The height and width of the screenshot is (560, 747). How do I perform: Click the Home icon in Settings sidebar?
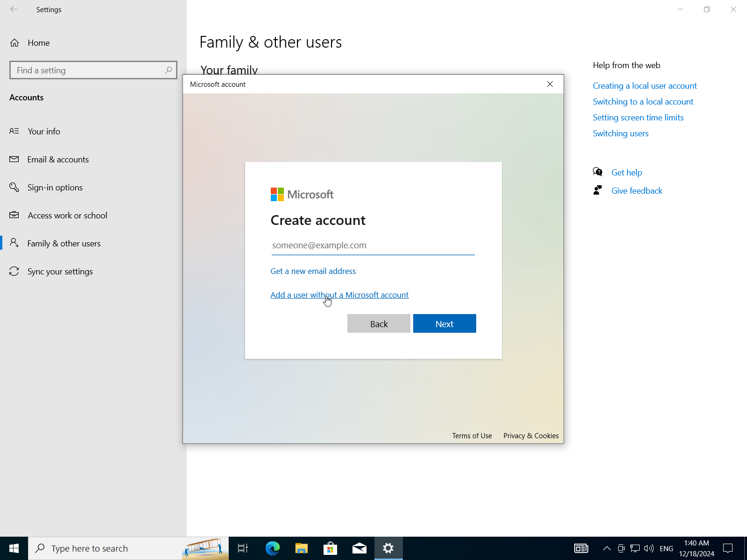point(14,43)
